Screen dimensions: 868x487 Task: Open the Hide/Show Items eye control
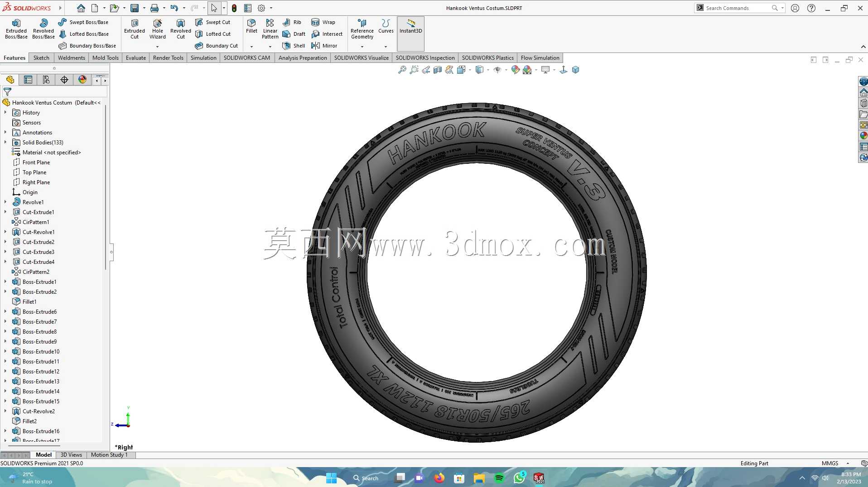pyautogui.click(x=497, y=70)
